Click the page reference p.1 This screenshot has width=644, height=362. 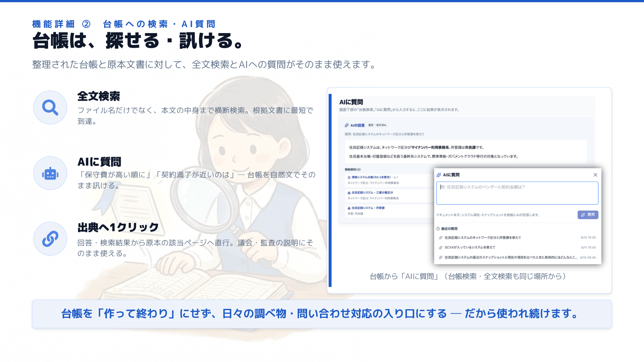coord(396,177)
